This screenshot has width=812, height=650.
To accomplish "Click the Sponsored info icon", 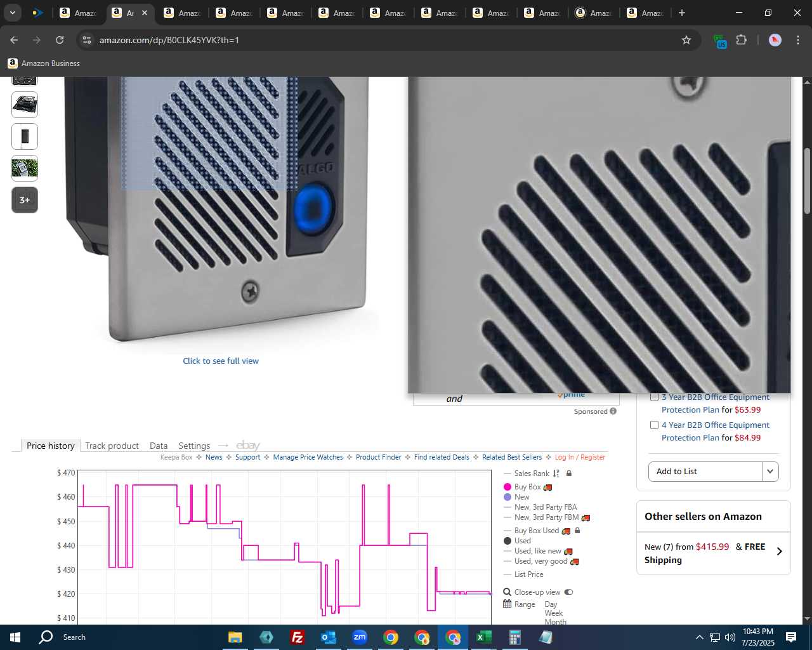I will [613, 411].
